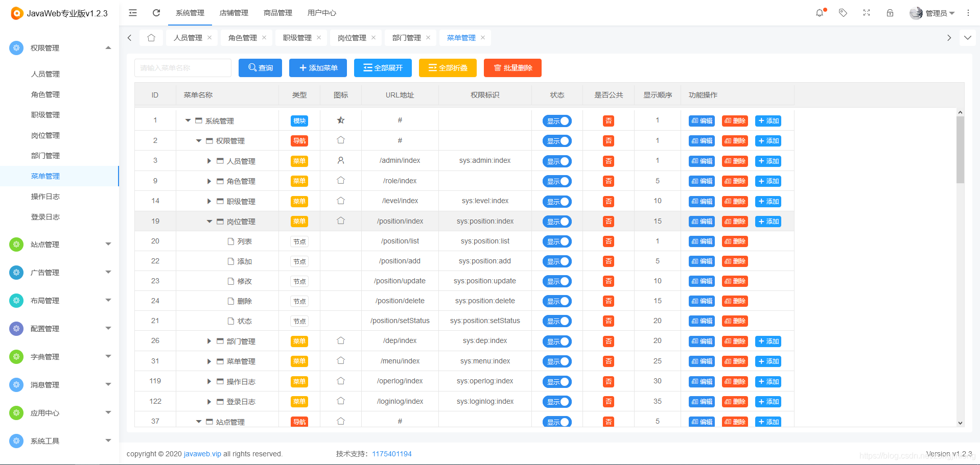The height and width of the screenshot is (465, 980).
Task: Click the menu name search input
Action: click(183, 68)
